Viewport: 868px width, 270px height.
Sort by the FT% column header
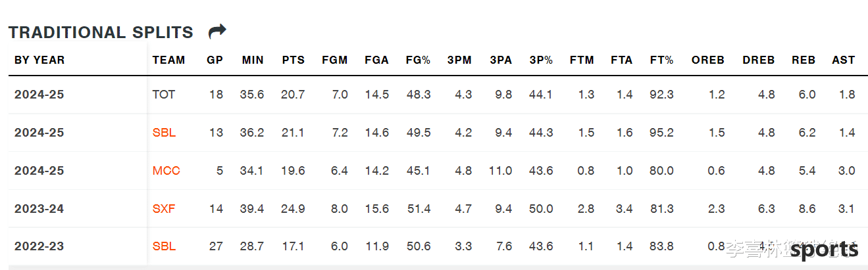661,60
